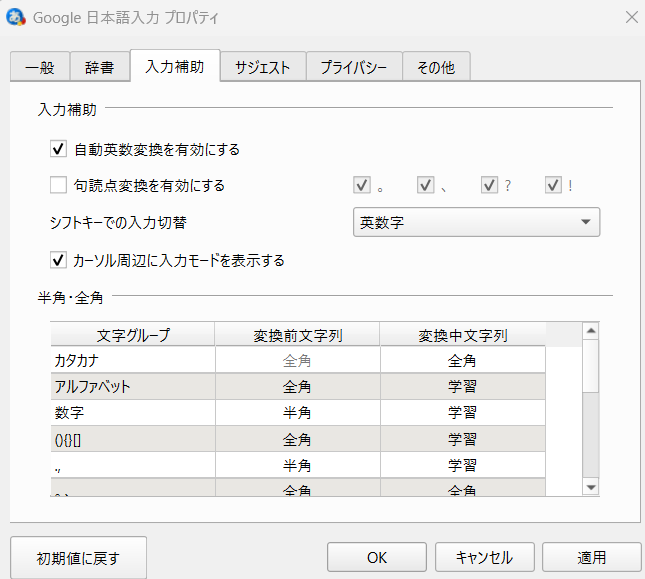Toggle 自動英数変換を有効にする checkbox
The height and width of the screenshot is (579, 645).
pos(58,149)
